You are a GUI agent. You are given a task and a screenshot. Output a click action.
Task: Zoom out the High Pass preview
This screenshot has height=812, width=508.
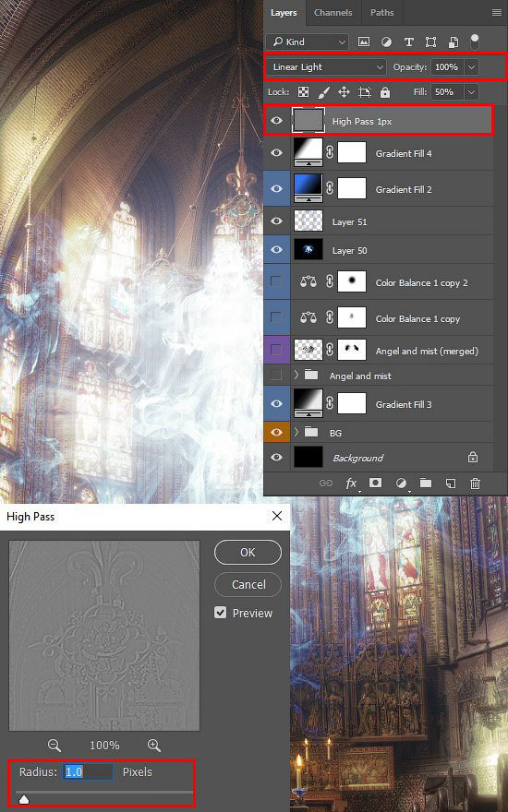[x=54, y=746]
